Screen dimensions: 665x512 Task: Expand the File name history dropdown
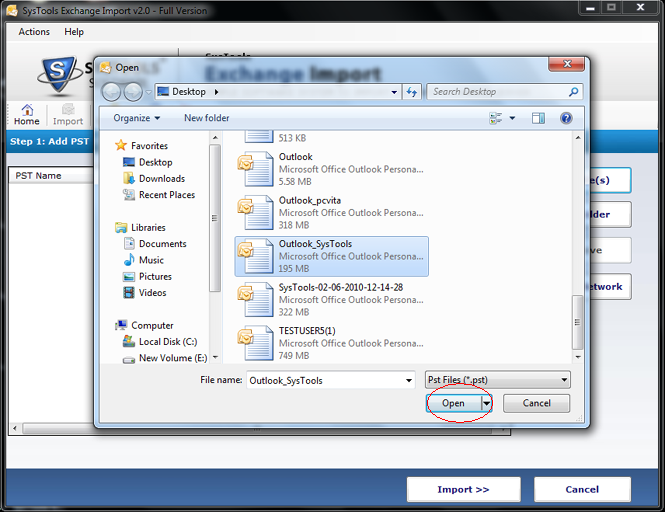click(408, 381)
